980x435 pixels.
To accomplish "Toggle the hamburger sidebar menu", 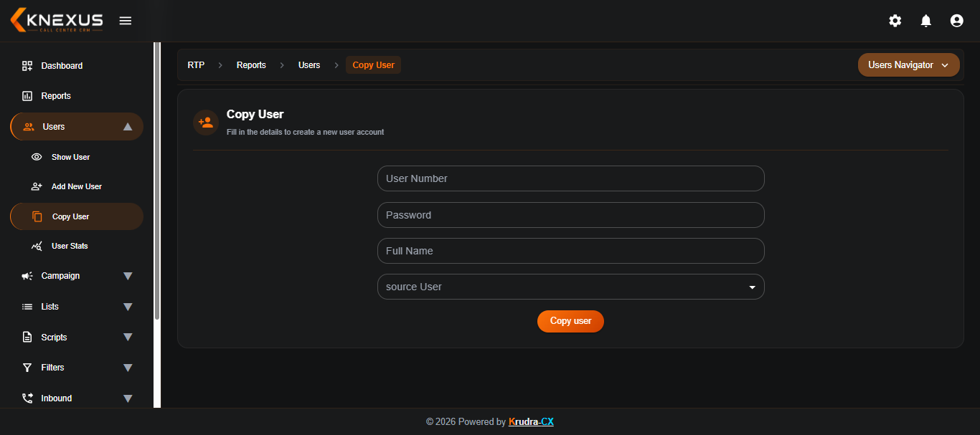I will pyautogui.click(x=126, y=21).
